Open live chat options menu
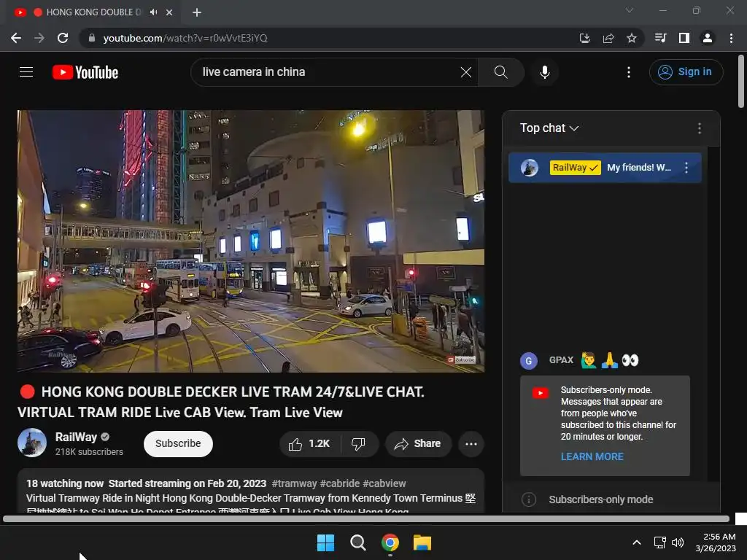747x560 pixels. pos(700,128)
